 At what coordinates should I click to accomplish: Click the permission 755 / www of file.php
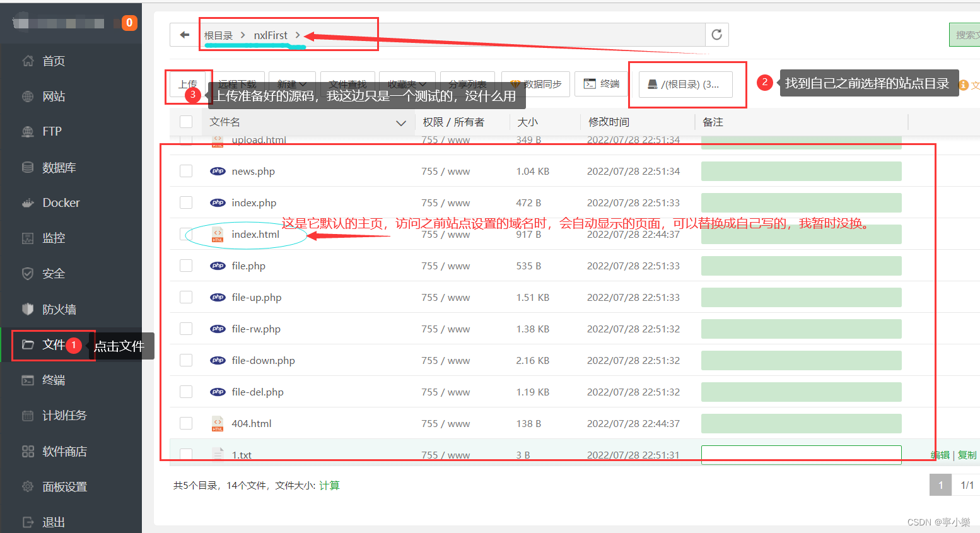point(445,266)
